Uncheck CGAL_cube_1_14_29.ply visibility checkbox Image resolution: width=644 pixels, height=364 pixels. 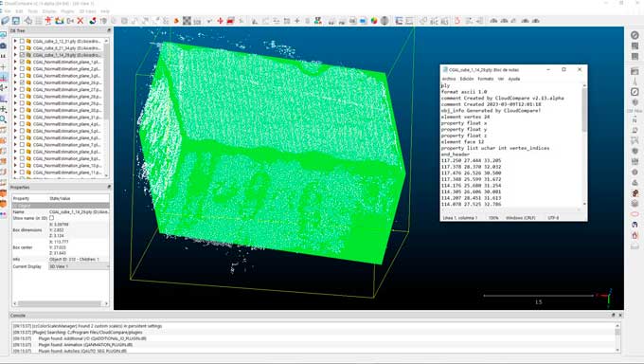click(22, 55)
